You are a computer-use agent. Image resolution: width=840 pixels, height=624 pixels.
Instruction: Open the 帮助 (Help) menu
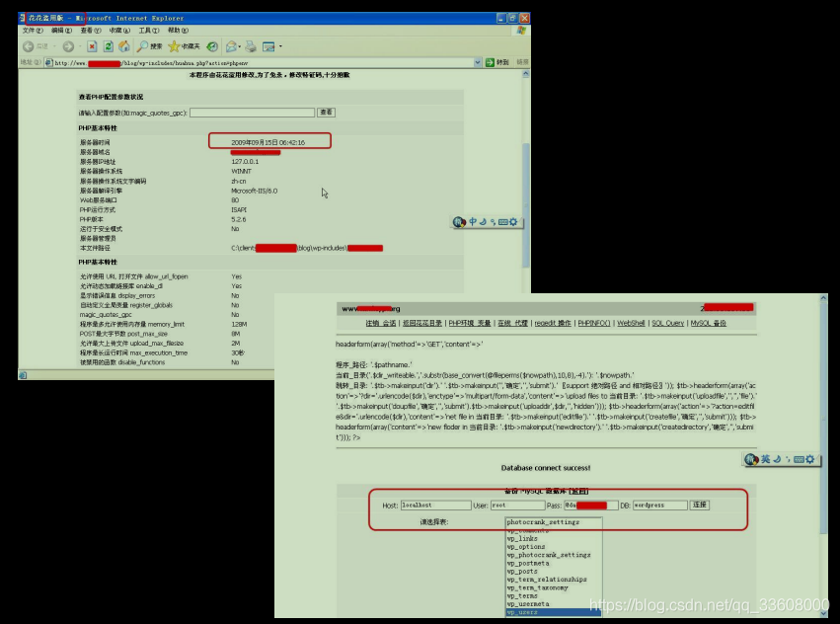pyautogui.click(x=178, y=31)
